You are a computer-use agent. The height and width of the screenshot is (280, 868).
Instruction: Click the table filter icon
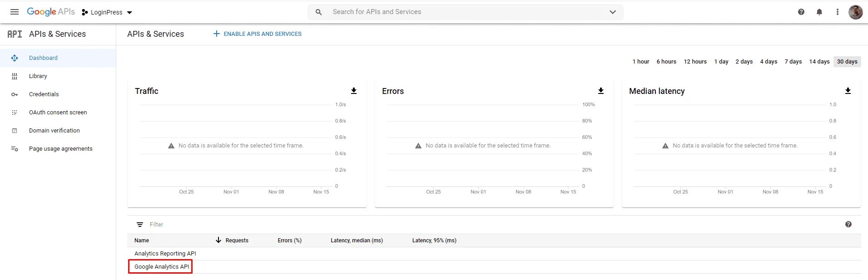[x=140, y=225]
